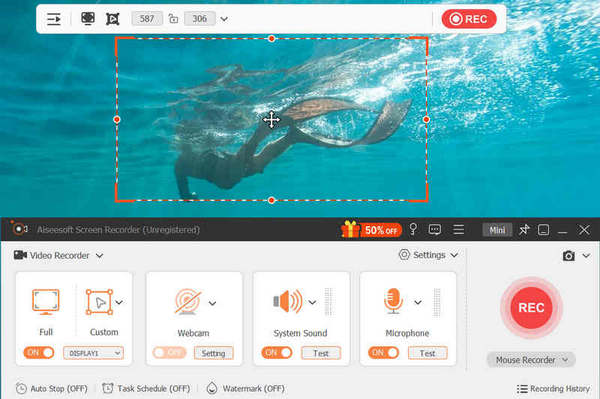
Task: Click the bottom center selection handle
Action: tap(271, 200)
